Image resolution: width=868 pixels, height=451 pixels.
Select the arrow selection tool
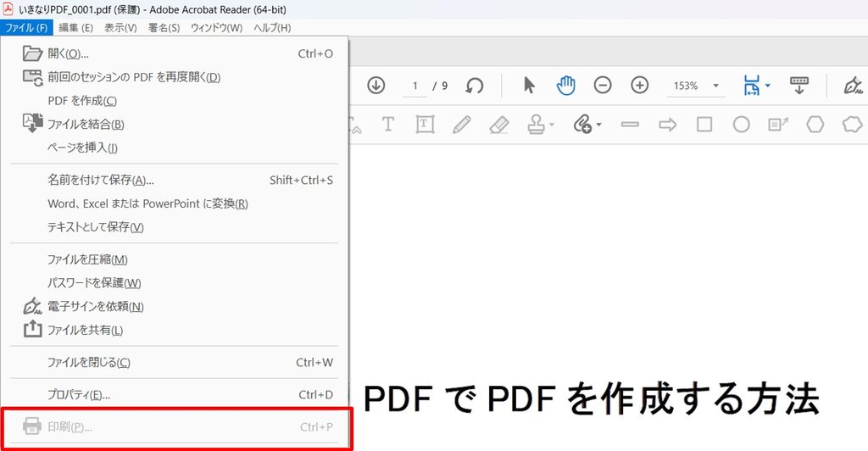point(529,86)
